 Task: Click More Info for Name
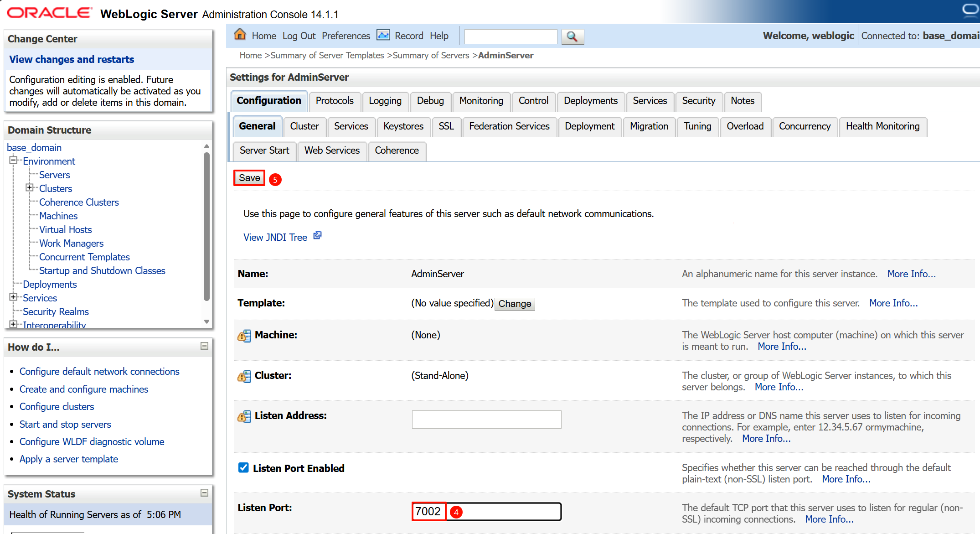[911, 274]
